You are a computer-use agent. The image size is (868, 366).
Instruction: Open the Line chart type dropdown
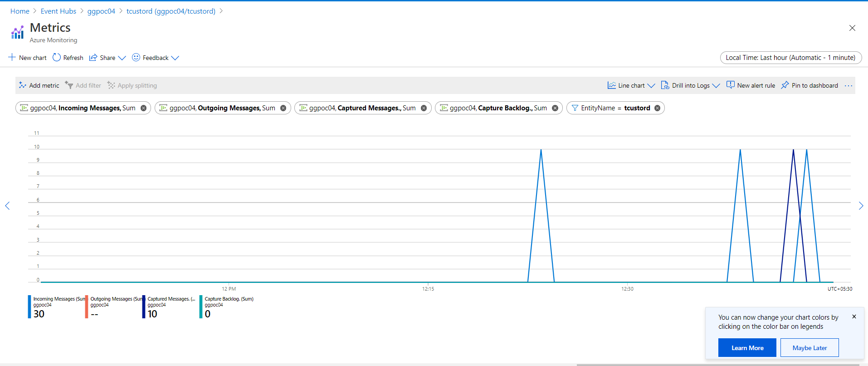(x=631, y=85)
